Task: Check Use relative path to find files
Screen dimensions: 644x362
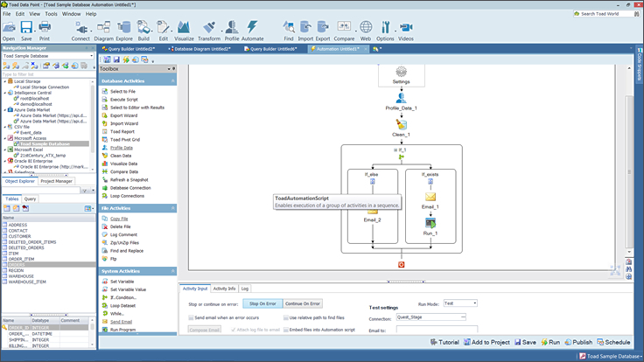Action: [x=285, y=317]
